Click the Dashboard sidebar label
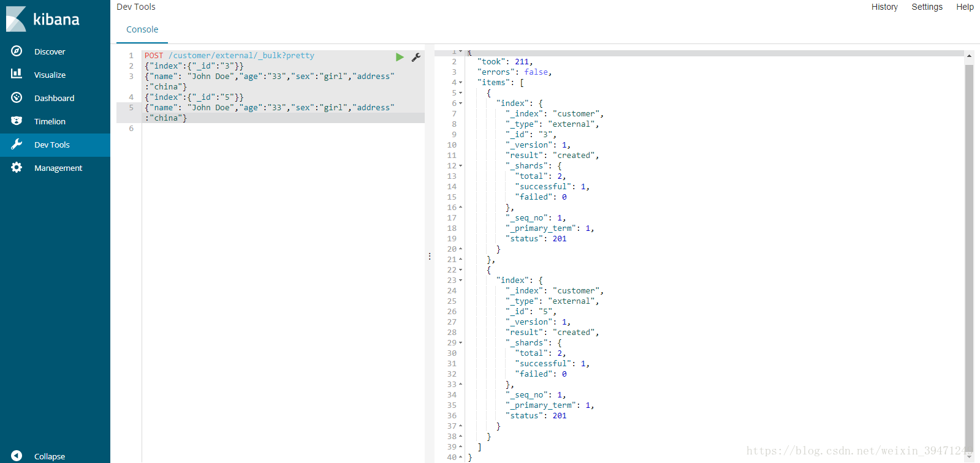 pos(54,99)
